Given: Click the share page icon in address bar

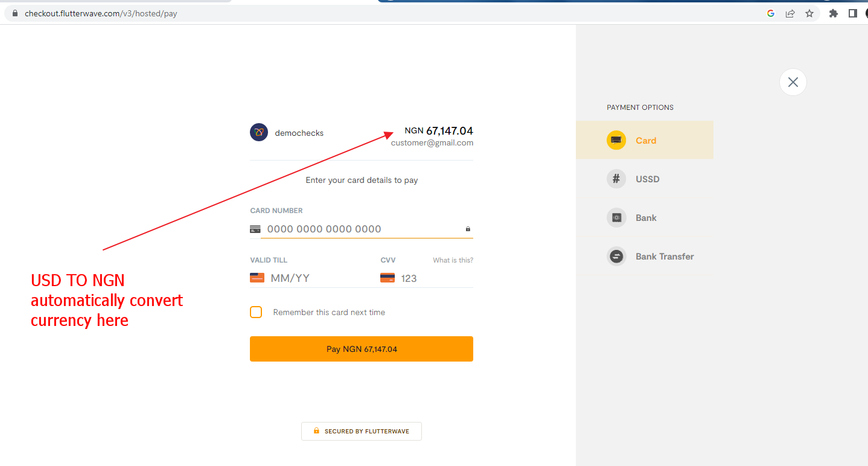Looking at the screenshot, I should [x=790, y=13].
